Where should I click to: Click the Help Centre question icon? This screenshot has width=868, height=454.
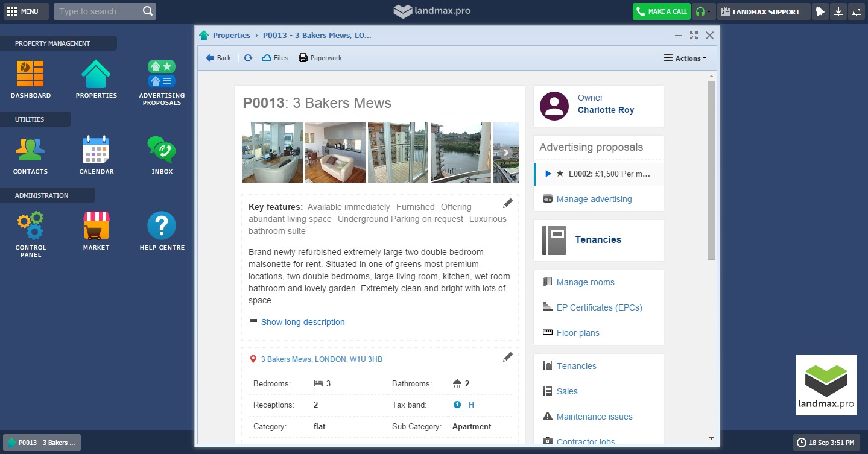coord(162,226)
